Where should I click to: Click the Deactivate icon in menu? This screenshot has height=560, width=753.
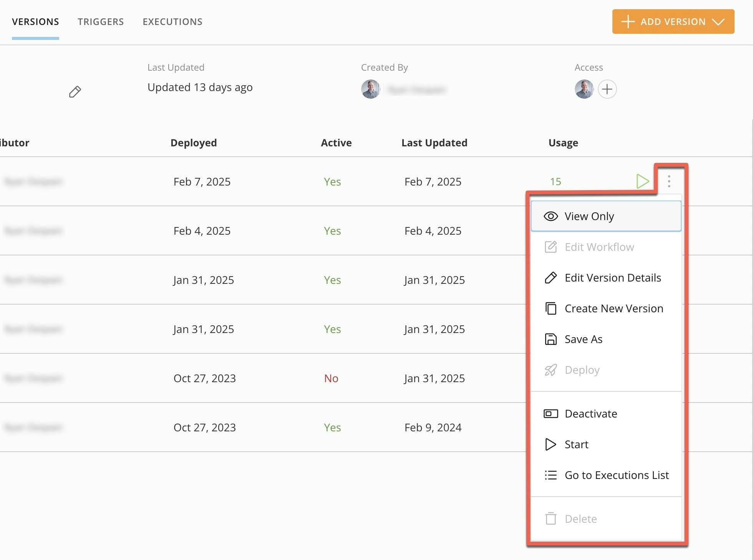551,414
